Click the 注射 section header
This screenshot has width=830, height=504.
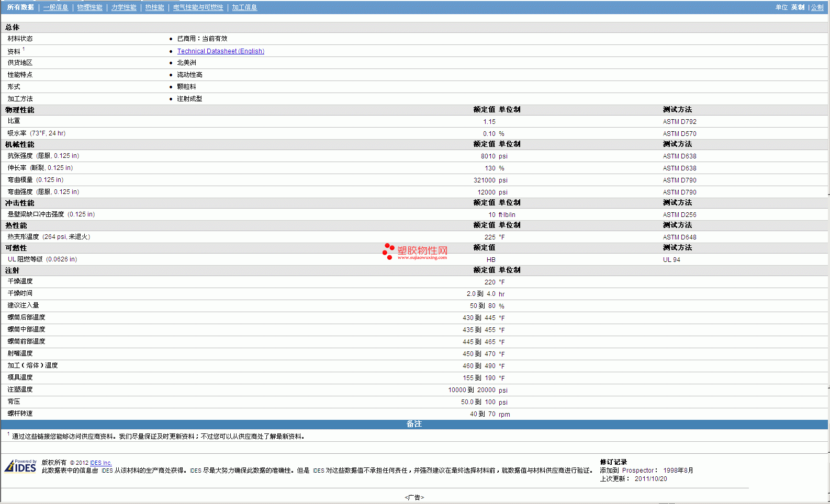[x=12, y=271]
